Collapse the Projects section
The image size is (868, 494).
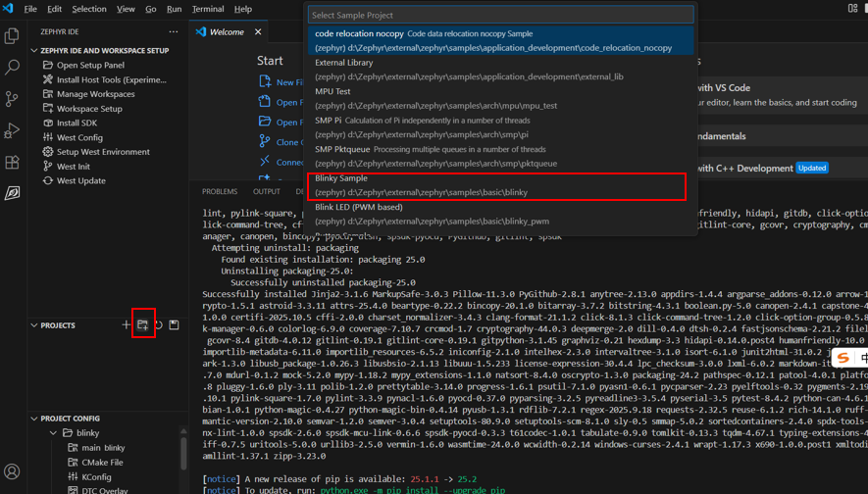[x=34, y=325]
